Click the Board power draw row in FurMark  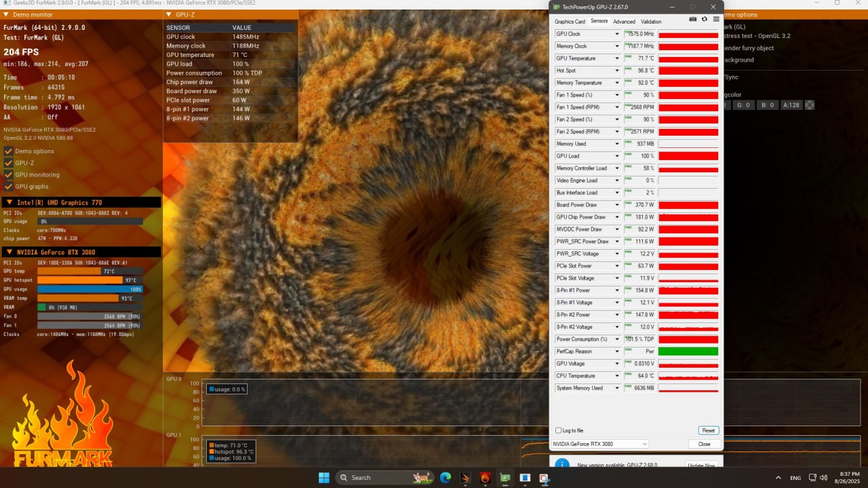(231, 91)
